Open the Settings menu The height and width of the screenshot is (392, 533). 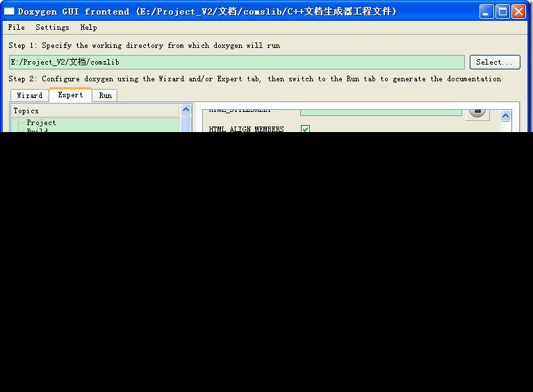[52, 28]
